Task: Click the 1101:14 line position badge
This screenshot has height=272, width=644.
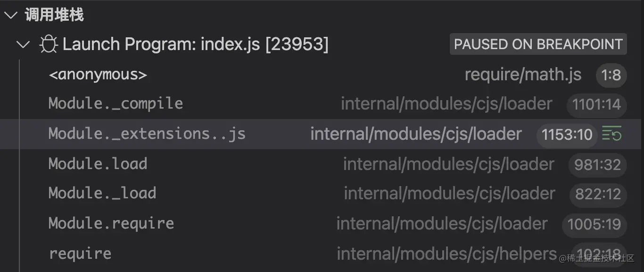Action: tap(596, 104)
